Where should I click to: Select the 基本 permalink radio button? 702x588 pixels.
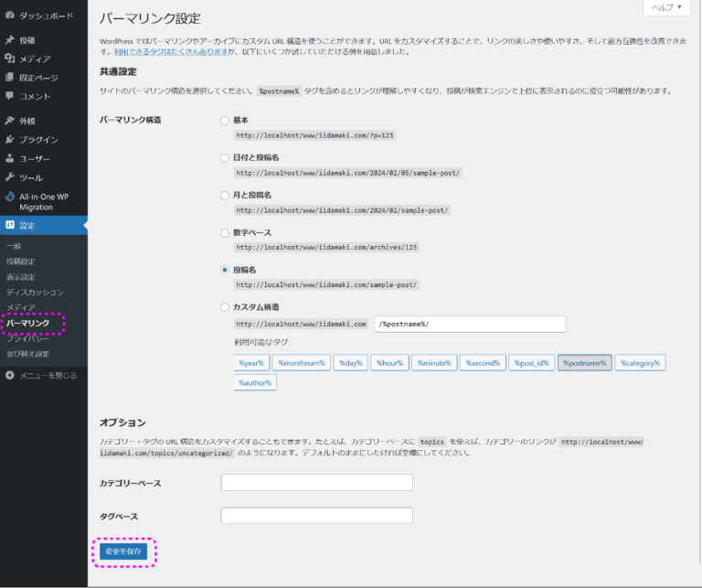point(225,121)
